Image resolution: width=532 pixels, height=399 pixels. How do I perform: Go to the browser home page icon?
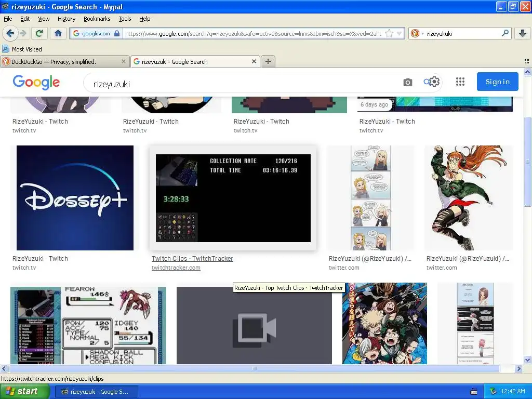pyautogui.click(x=58, y=33)
